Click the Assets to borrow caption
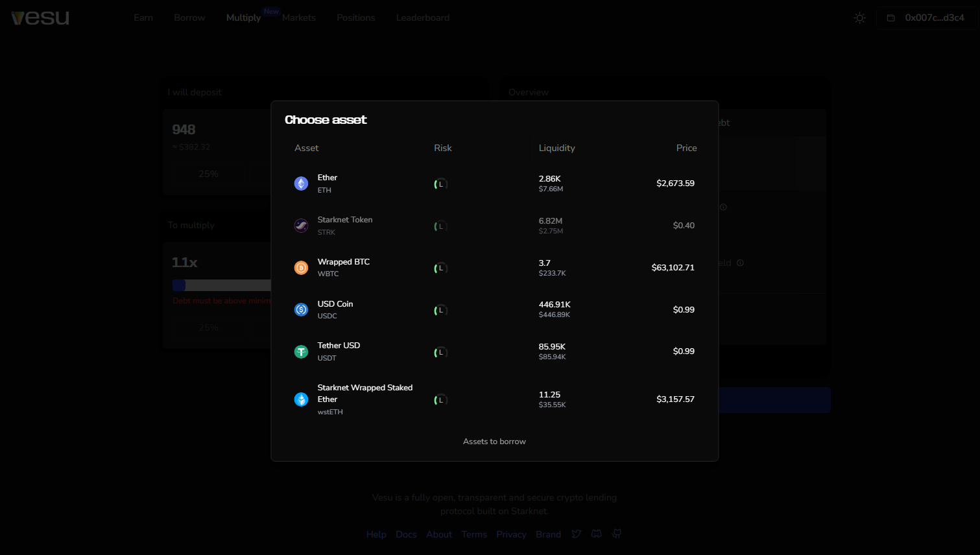Viewport: 980px width, 555px height. (494, 442)
